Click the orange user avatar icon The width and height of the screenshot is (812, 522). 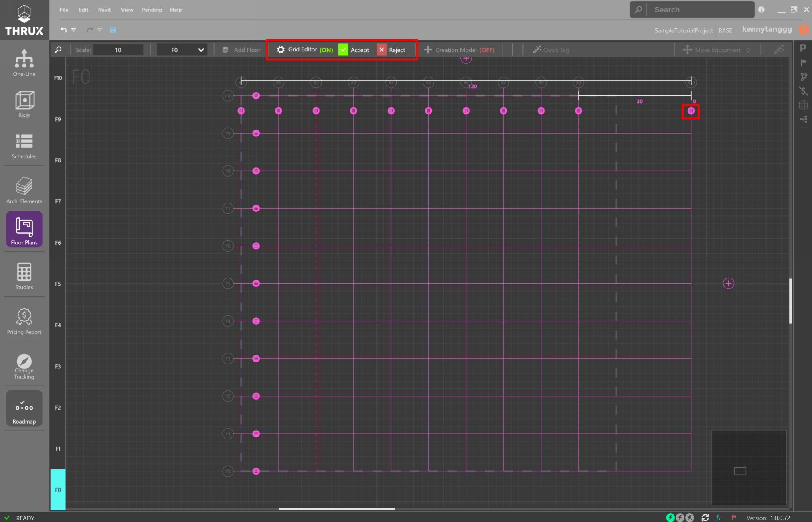pyautogui.click(x=804, y=30)
